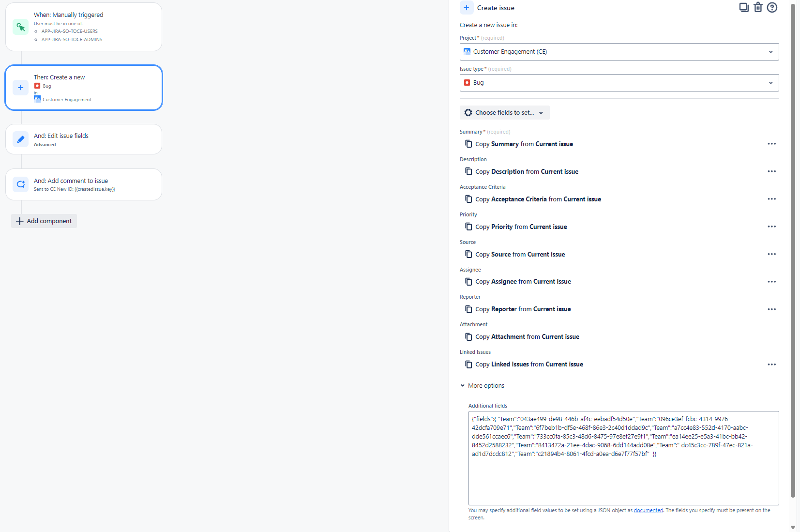The image size is (800, 532).
Task: Open the Issue type dropdown showing Bug
Action: [619, 83]
